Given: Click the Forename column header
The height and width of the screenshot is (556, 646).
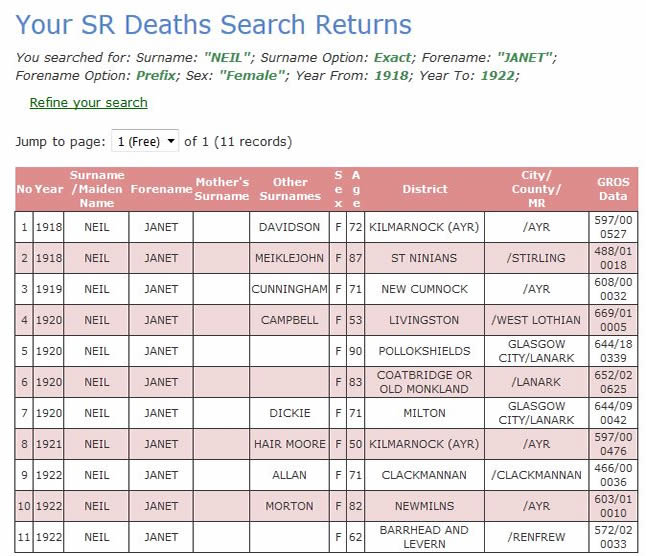Looking at the screenshot, I should pos(161,189).
